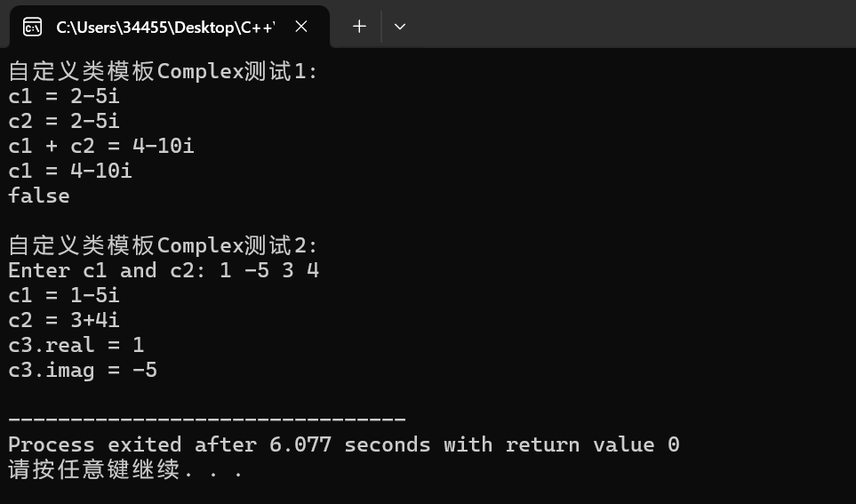The height and width of the screenshot is (504, 856).
Task: Click the dashed separator line
Action: click(x=207, y=420)
